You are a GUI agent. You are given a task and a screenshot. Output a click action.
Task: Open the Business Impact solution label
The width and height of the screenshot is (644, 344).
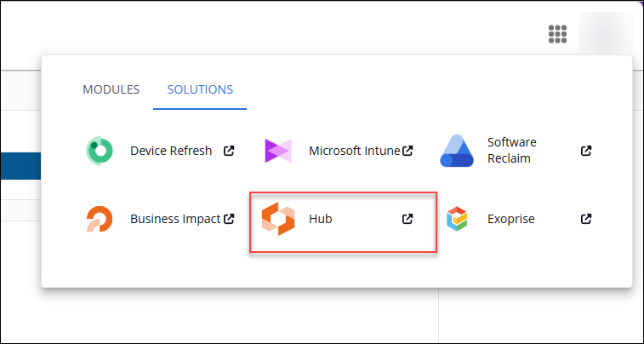click(175, 219)
